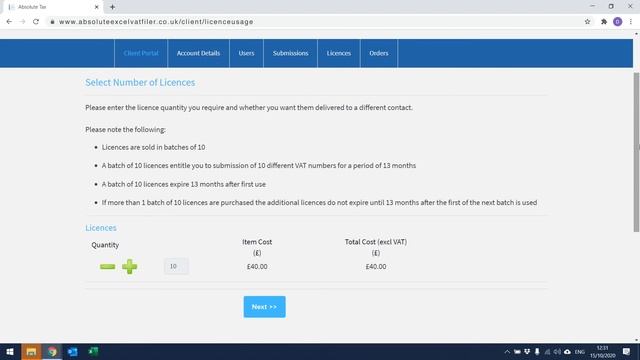Reload the page with the refresh icon
Screen dimensions: 640x360
36,22
